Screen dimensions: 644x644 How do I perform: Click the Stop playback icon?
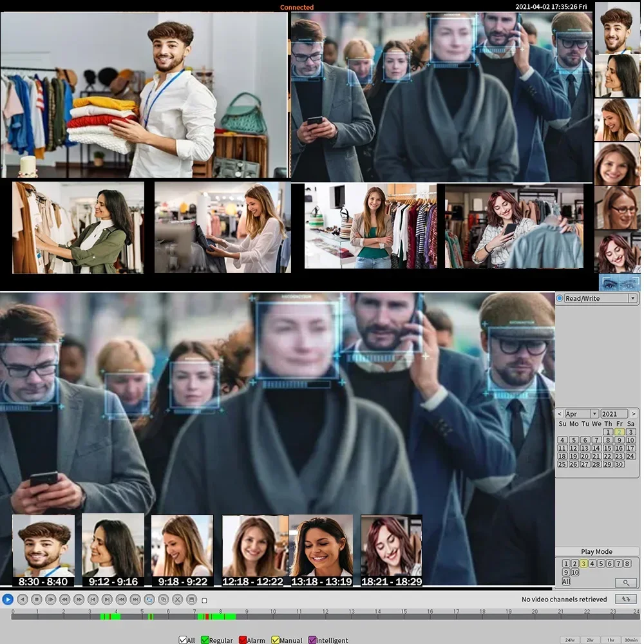click(x=37, y=600)
